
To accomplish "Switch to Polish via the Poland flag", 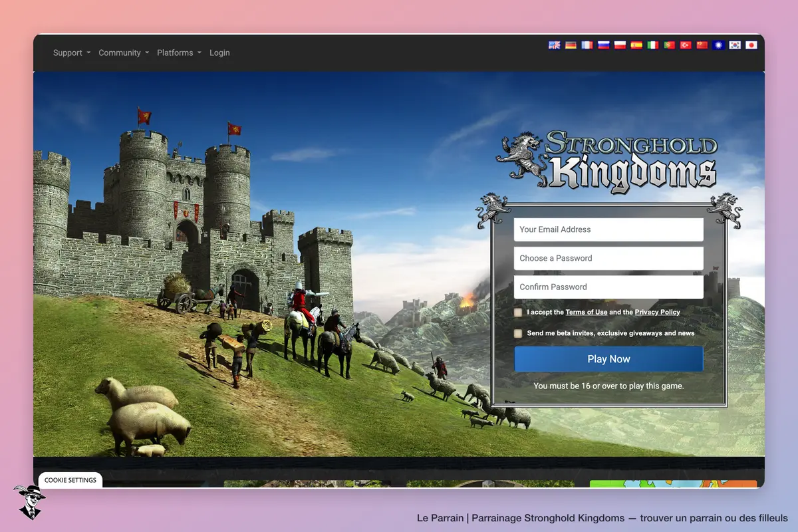I will (620, 45).
